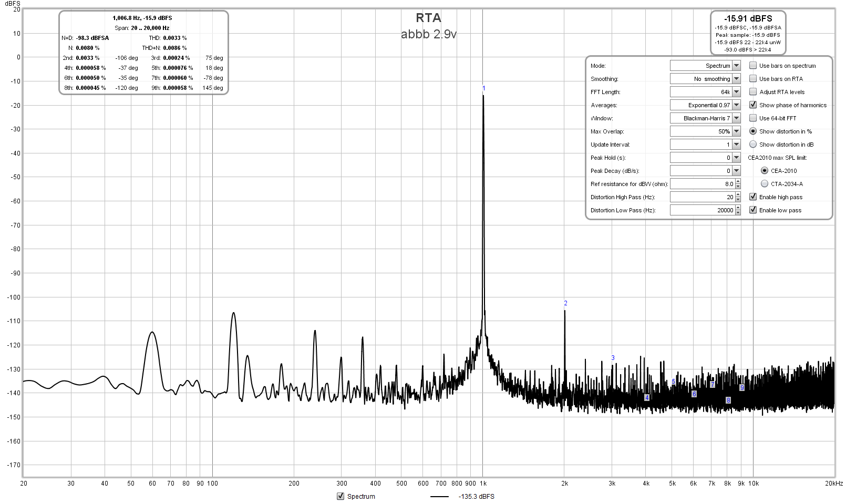Click the 64k FFT length value

(x=701, y=92)
